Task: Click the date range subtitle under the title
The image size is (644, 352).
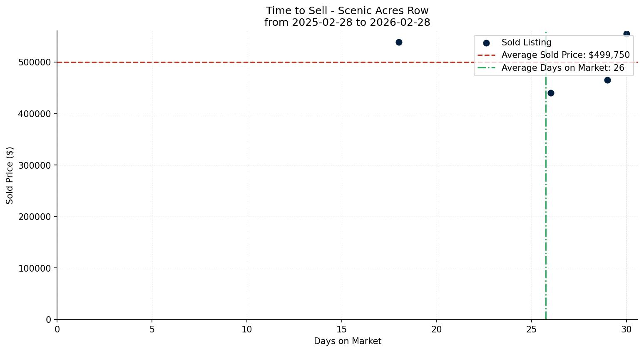Action: click(x=347, y=22)
